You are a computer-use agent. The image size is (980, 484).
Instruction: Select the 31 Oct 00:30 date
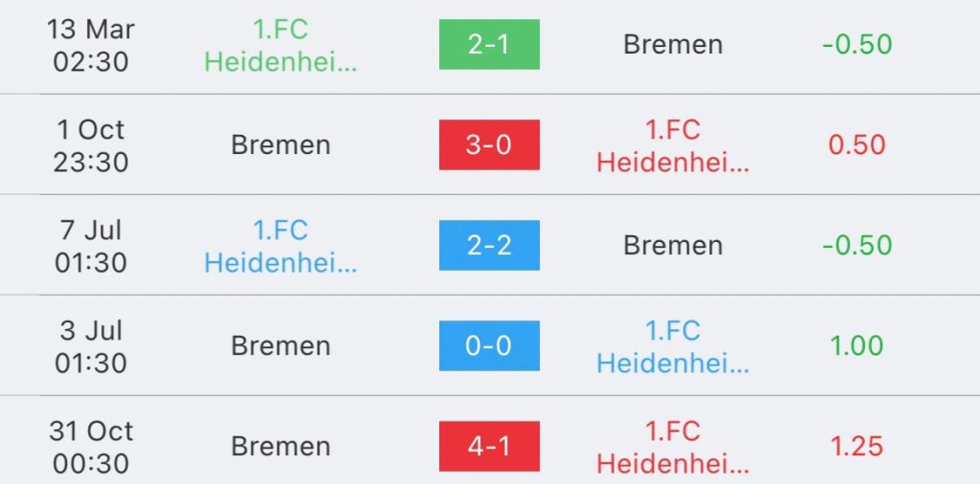(x=91, y=447)
